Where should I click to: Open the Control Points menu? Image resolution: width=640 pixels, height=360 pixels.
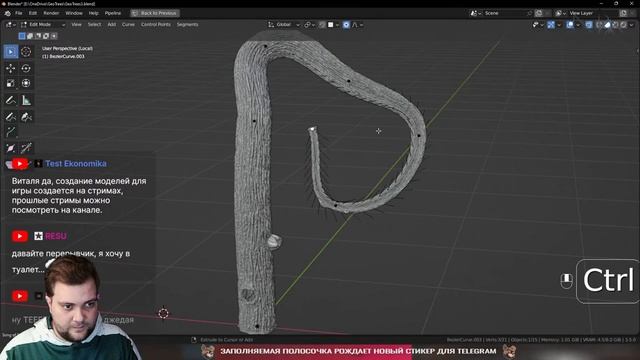[x=156, y=25]
